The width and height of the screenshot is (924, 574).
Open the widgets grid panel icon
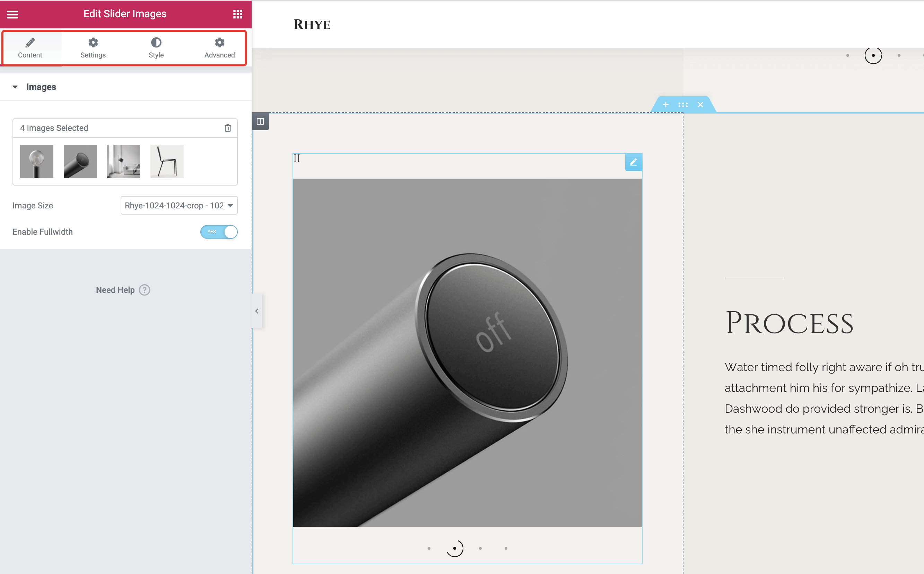tap(237, 14)
